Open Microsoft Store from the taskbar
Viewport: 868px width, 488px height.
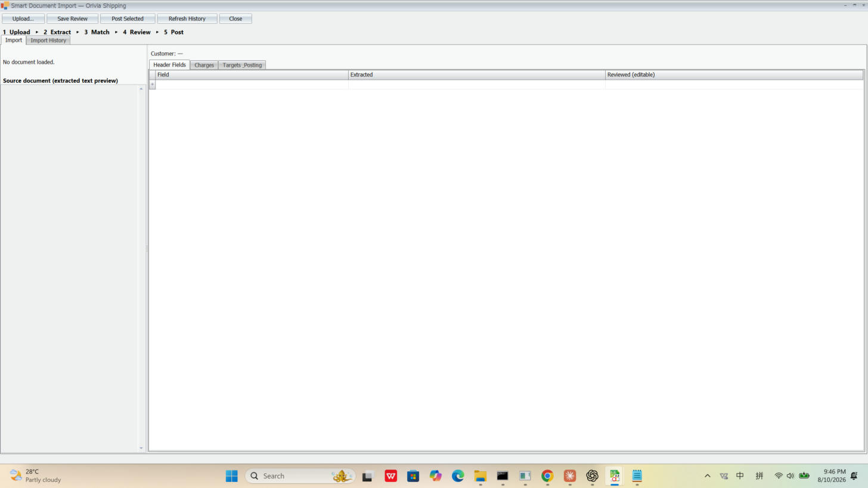(413, 475)
